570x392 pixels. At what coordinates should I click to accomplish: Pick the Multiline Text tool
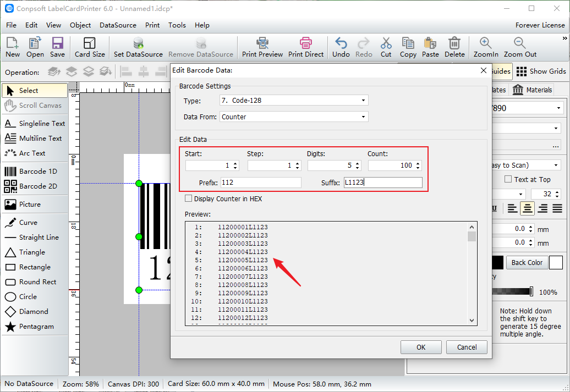tap(34, 138)
